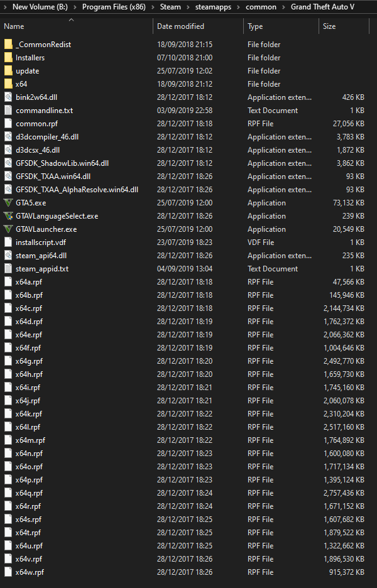Click the common.rpf file icon

pyautogui.click(x=8, y=123)
